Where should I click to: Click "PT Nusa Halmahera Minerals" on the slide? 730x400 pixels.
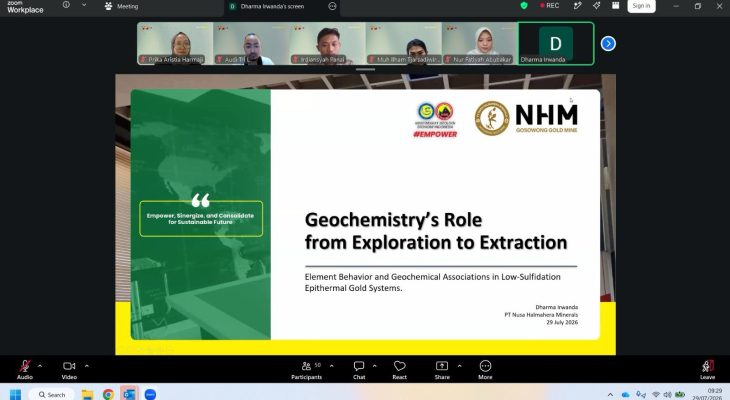pos(541,315)
